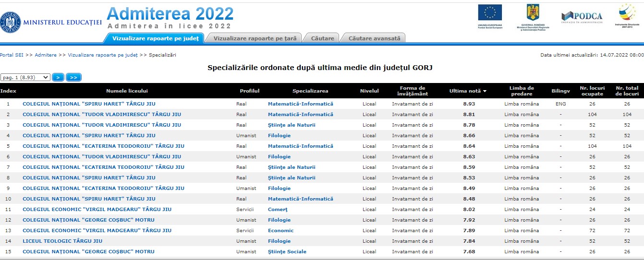644x260 pixels.
Task: Sort by Numele liceului column header
Action: click(127, 91)
